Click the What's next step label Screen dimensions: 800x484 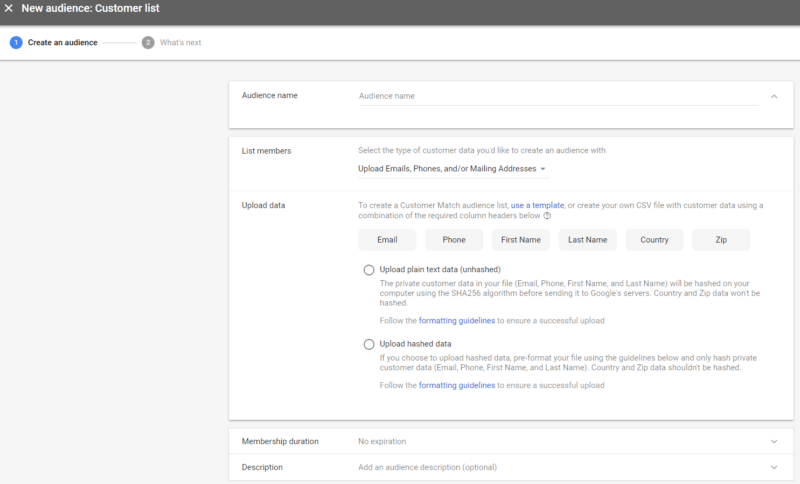[x=181, y=43]
